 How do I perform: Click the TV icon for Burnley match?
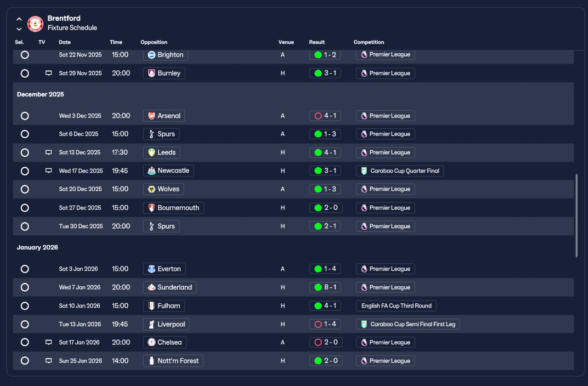click(49, 73)
